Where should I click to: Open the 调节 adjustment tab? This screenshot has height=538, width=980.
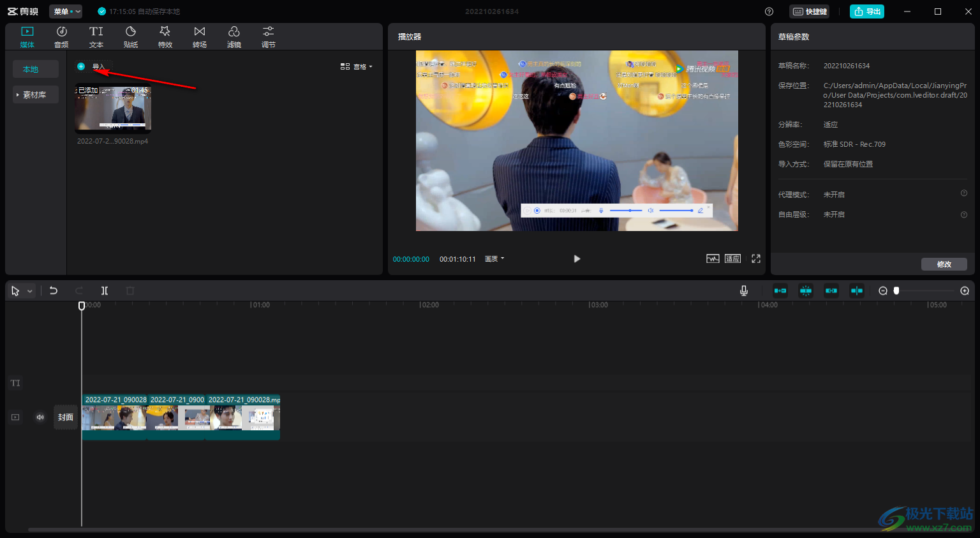[x=269, y=37]
